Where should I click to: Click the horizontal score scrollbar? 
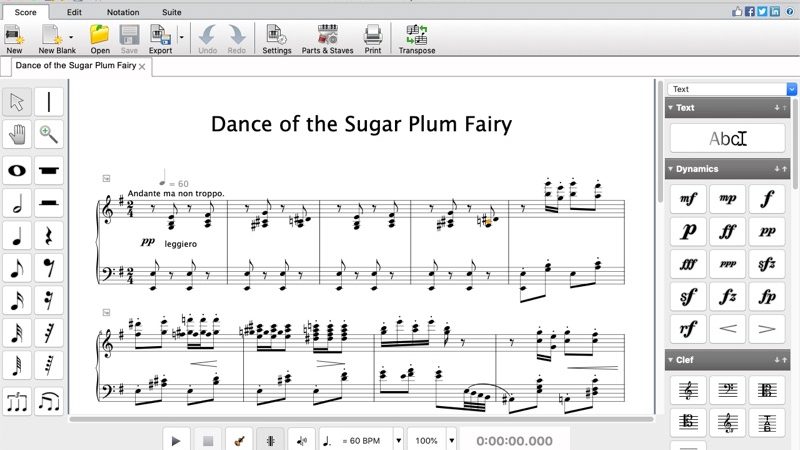click(x=361, y=419)
